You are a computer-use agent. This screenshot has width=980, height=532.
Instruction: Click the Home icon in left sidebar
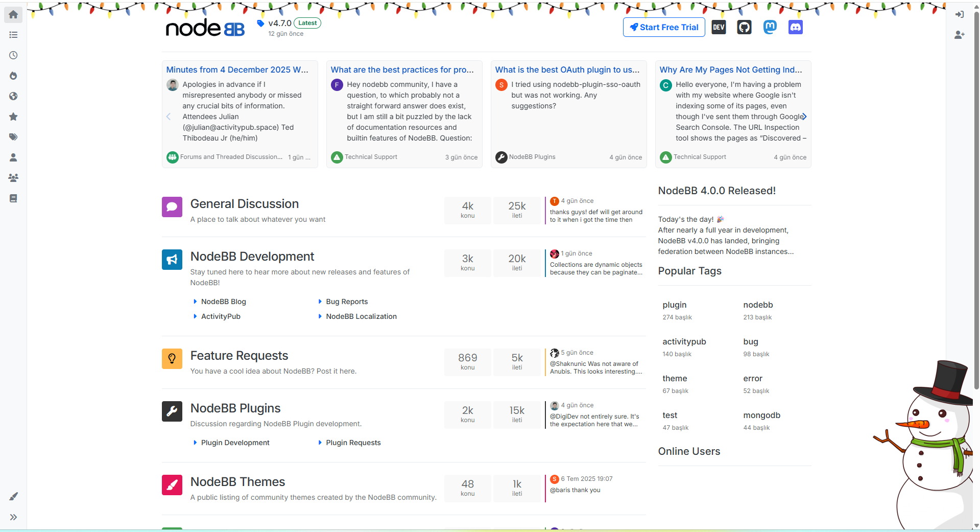pyautogui.click(x=13, y=14)
